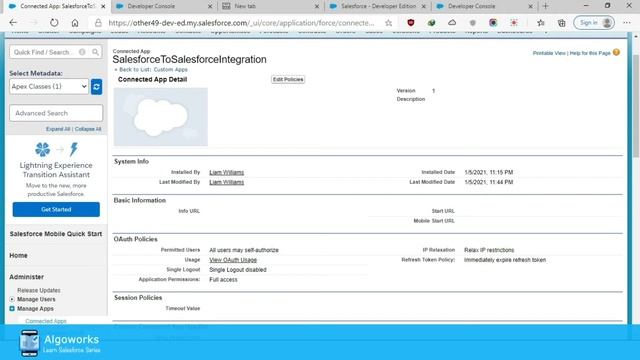Click the SalesforceToSalesforceIntegration heading

(189, 60)
